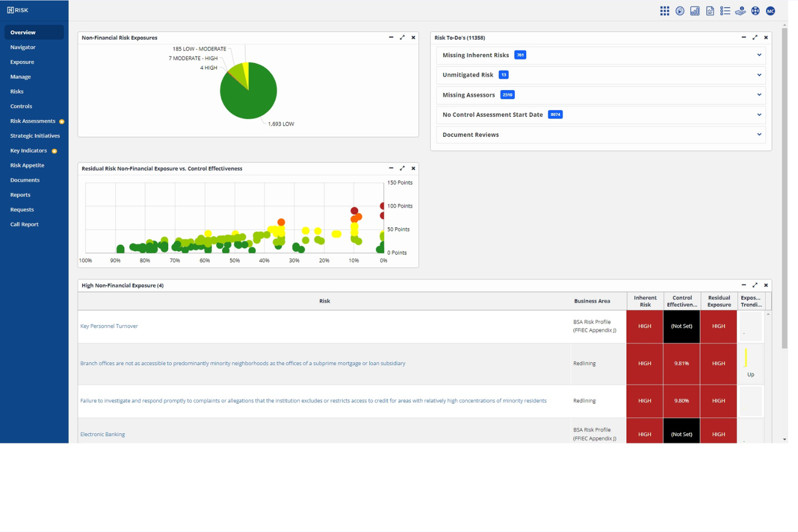This screenshot has height=532, width=798.
Task: Expand the Missing Inherent Risks section
Action: tap(759, 55)
